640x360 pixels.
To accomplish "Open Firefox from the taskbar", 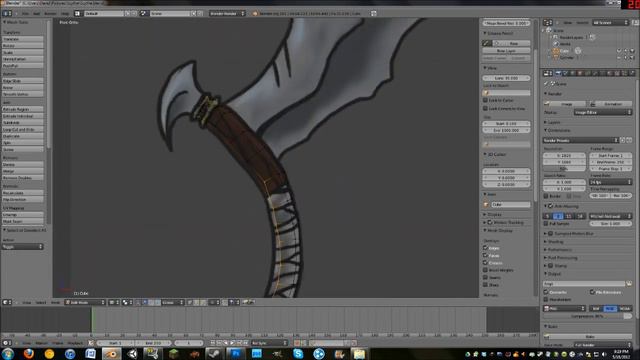I will 28,354.
